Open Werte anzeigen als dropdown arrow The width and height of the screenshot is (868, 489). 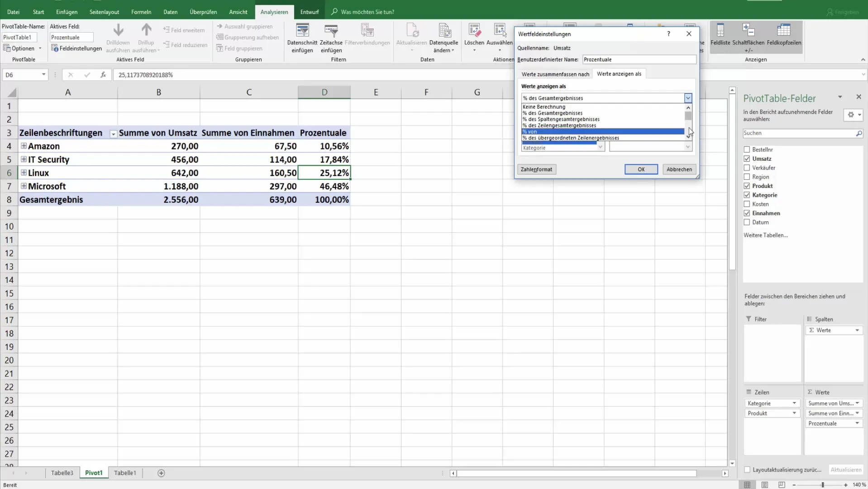pos(688,98)
